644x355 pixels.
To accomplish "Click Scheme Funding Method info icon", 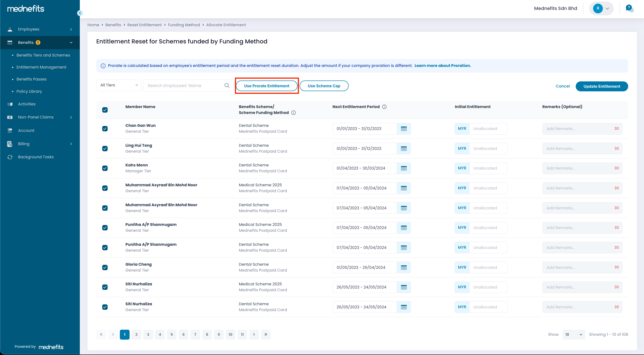I will (x=294, y=113).
